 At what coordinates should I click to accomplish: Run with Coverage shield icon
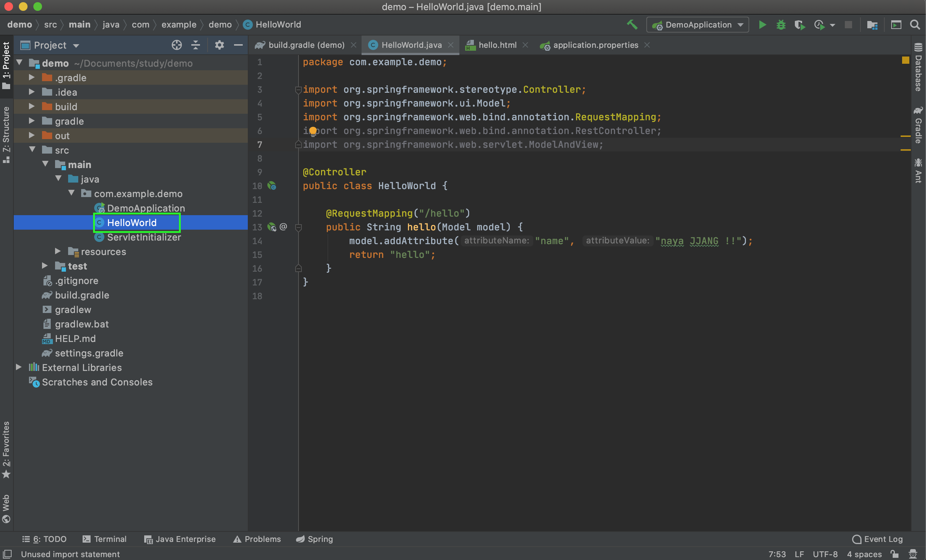(x=799, y=25)
